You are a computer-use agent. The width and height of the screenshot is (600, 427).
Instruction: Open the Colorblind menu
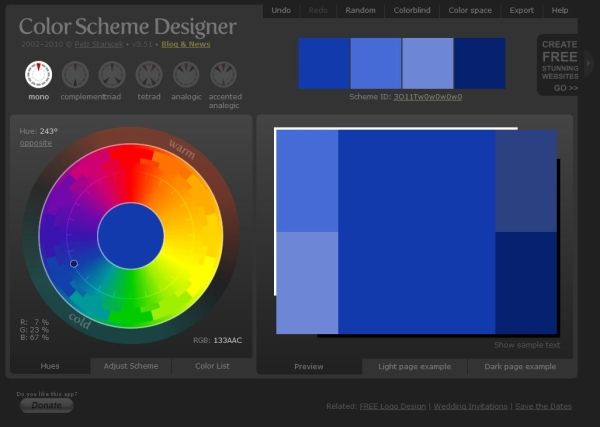click(412, 10)
